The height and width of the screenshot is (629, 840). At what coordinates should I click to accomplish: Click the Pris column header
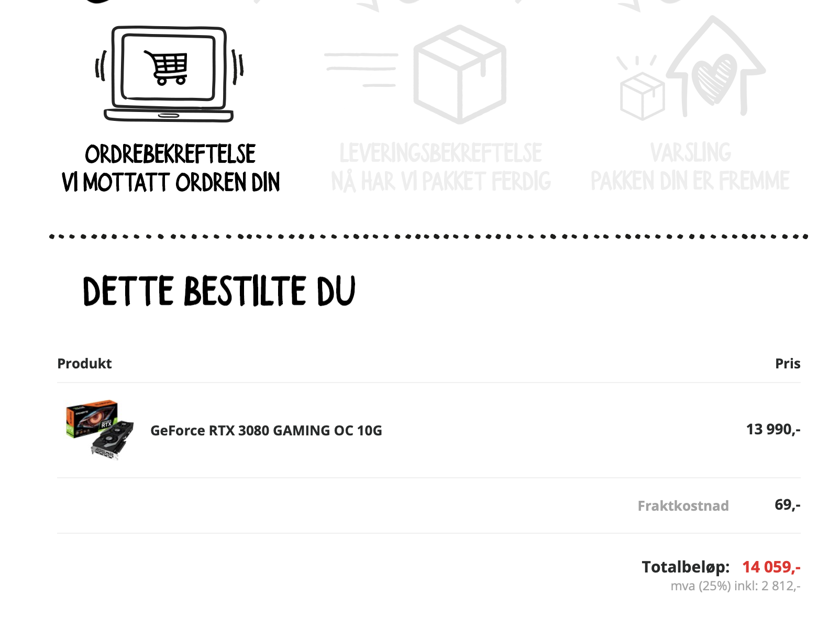(788, 364)
